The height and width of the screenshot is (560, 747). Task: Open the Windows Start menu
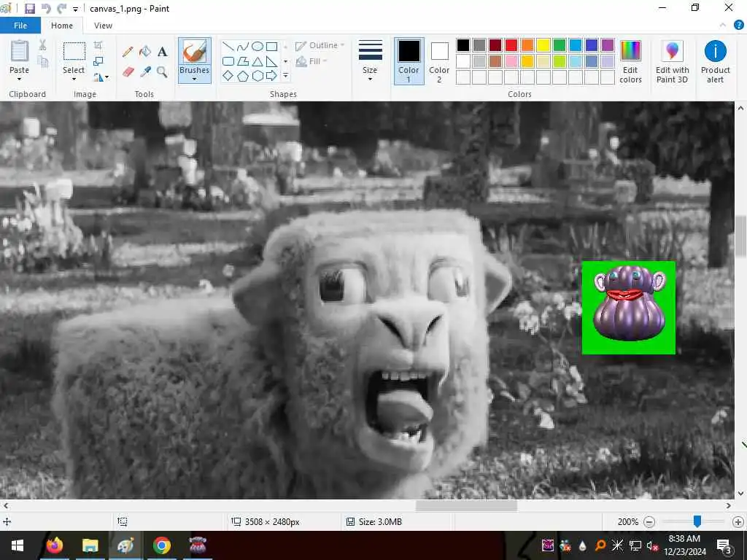[x=18, y=545]
